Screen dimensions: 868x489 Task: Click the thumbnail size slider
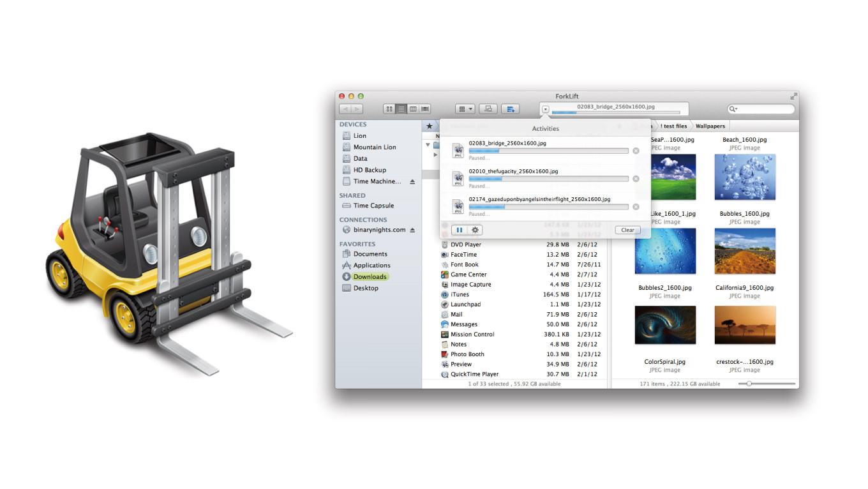tap(767, 384)
